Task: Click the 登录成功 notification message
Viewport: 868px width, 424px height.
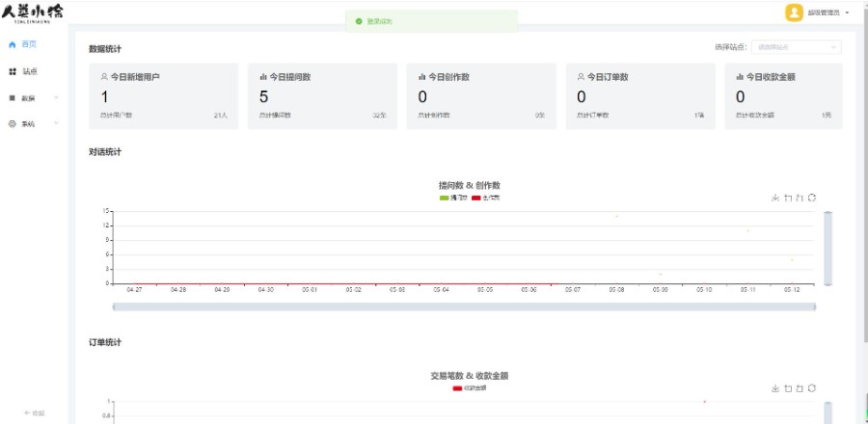Action: (x=379, y=21)
